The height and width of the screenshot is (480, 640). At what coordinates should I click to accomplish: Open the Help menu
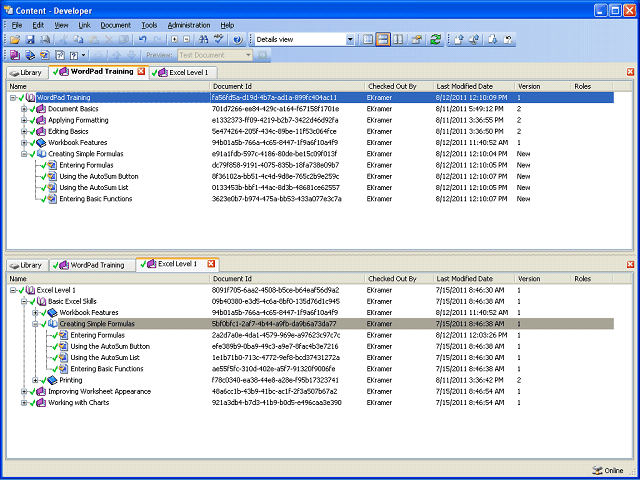pos(227,25)
